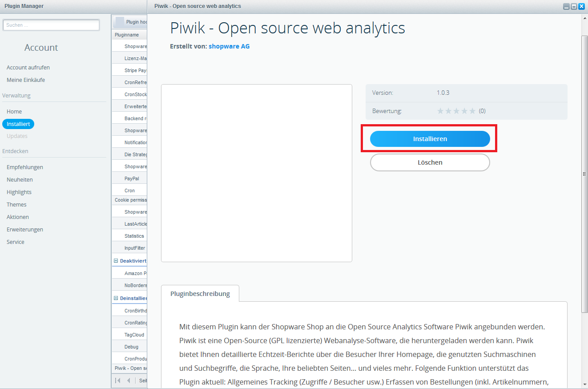
Task: Click the Bewertung rating stars
Action: pyautogui.click(x=456, y=111)
